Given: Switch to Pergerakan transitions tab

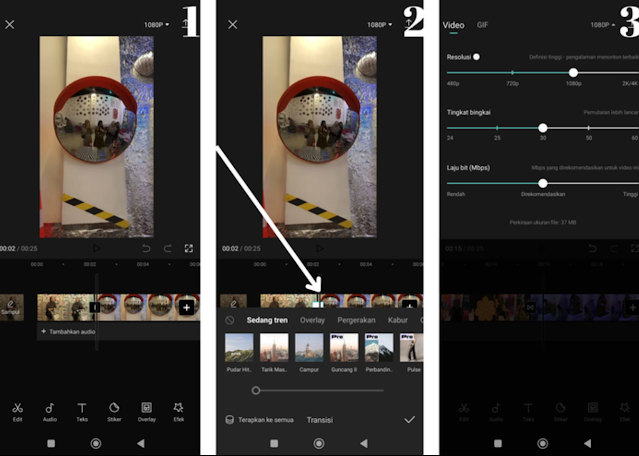Looking at the screenshot, I should pos(356,320).
